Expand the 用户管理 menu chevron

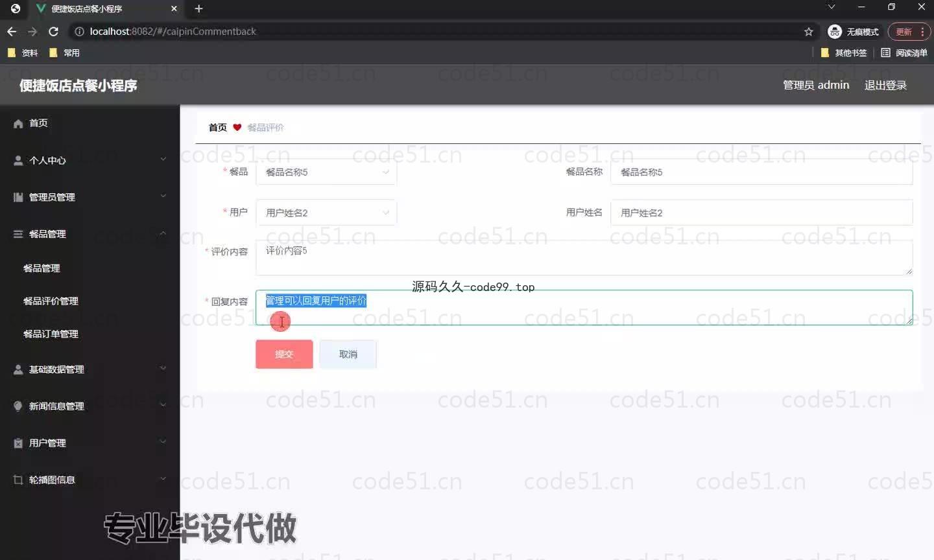click(163, 441)
